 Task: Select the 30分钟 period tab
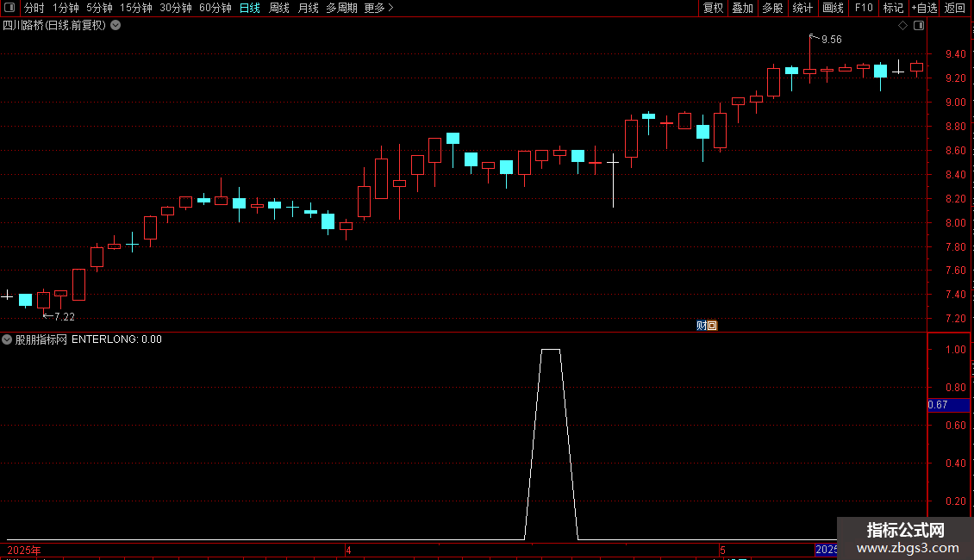pos(176,8)
